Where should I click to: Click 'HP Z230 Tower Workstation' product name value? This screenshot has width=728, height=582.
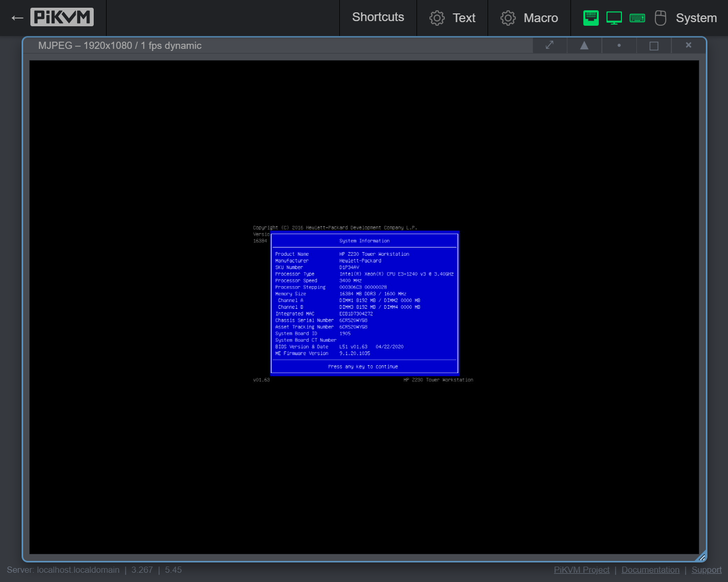pyautogui.click(x=374, y=254)
